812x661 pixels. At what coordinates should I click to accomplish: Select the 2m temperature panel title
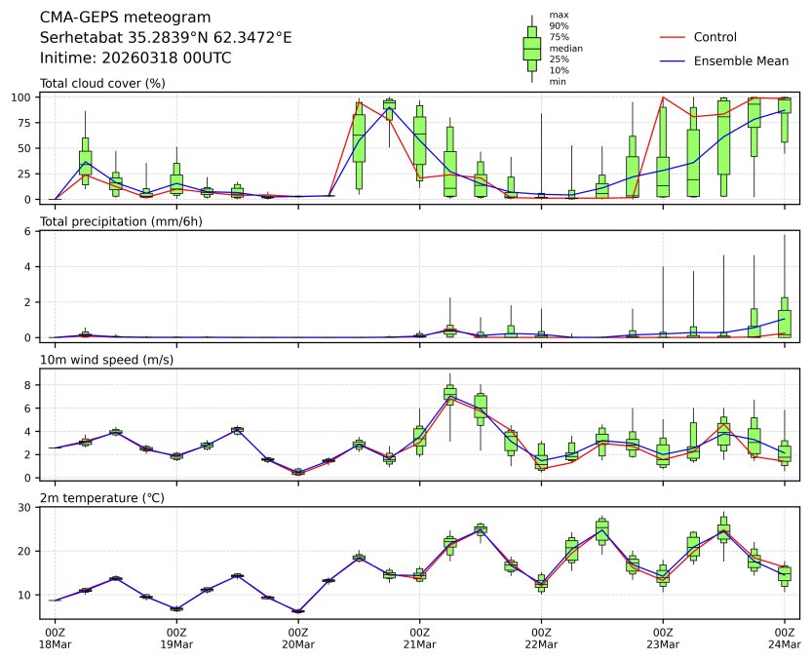tap(98, 498)
